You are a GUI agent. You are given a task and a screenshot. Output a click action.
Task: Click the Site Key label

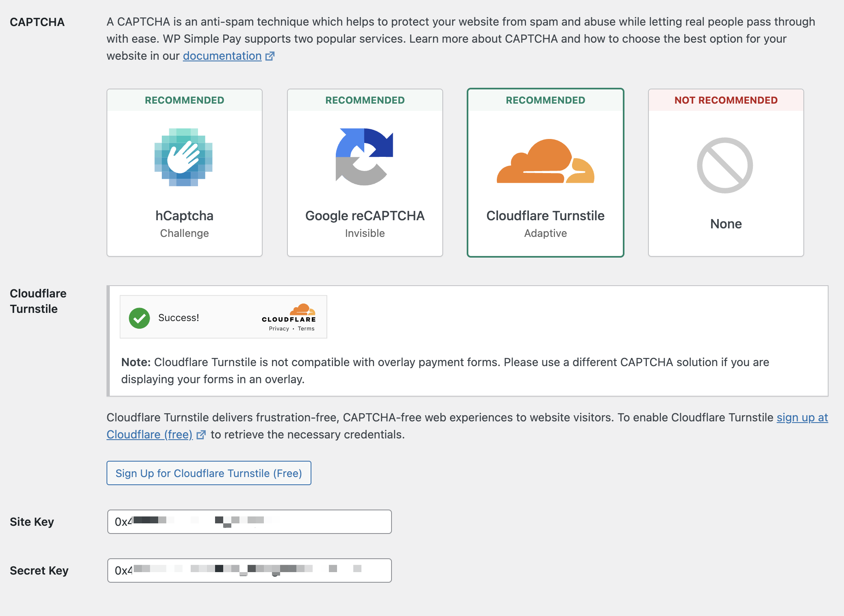click(x=32, y=522)
